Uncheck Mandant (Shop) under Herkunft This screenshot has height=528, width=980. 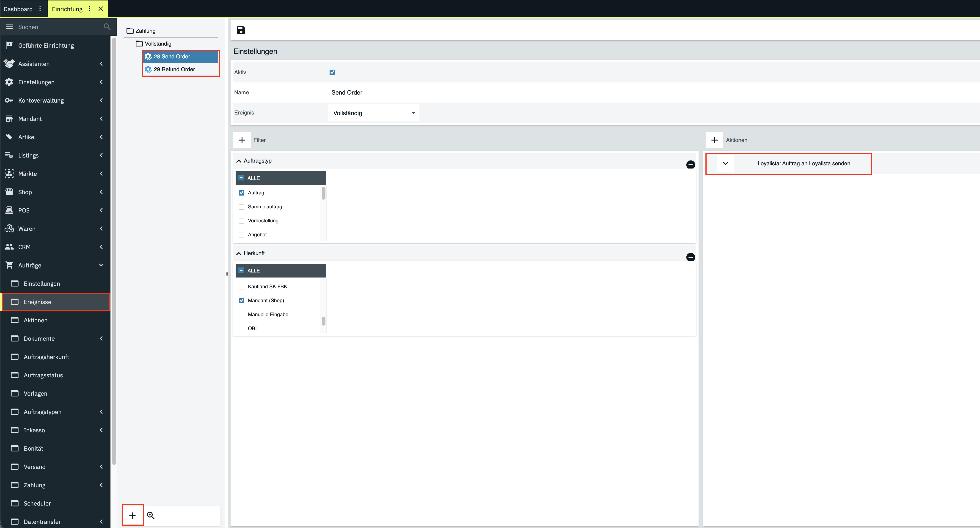tap(241, 301)
